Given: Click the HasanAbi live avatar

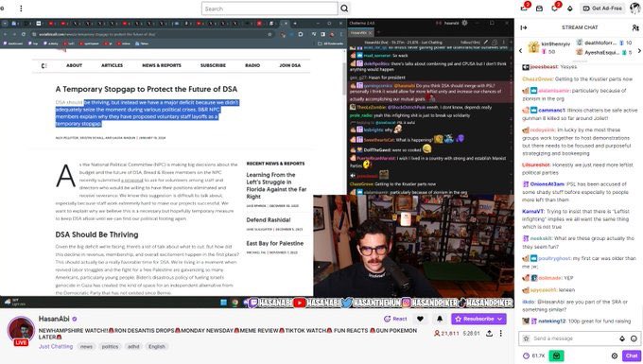Looking at the screenshot, I should tap(21, 330).
